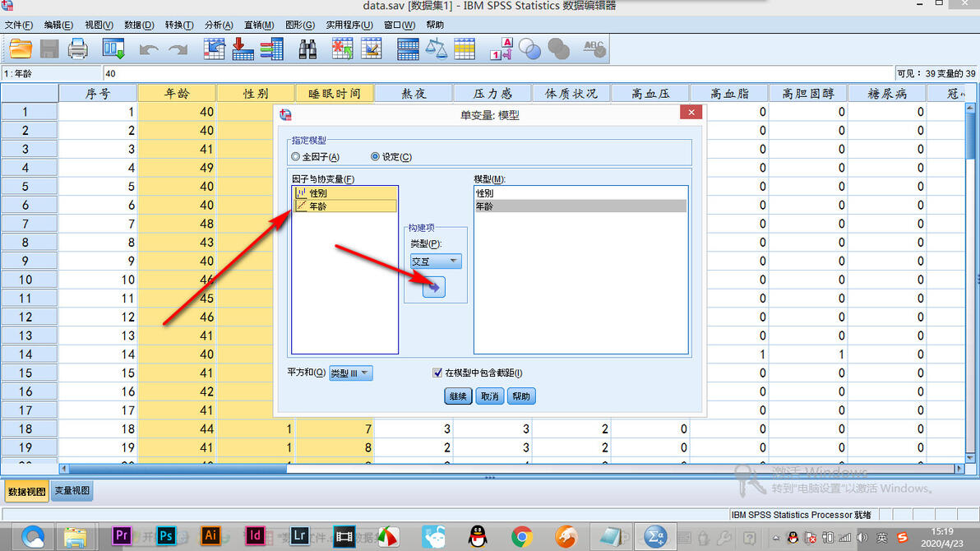Split file toolbar icon
The image size is (980, 551).
pyautogui.click(x=408, y=49)
